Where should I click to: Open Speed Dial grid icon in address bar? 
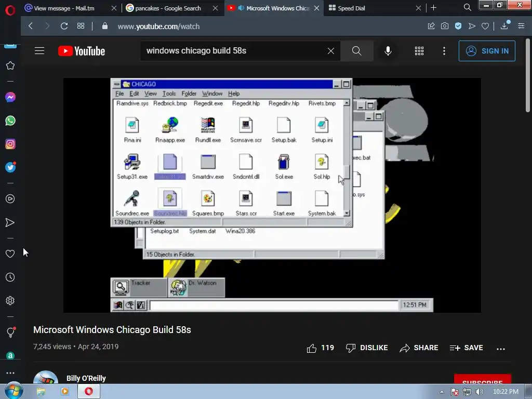point(81,26)
